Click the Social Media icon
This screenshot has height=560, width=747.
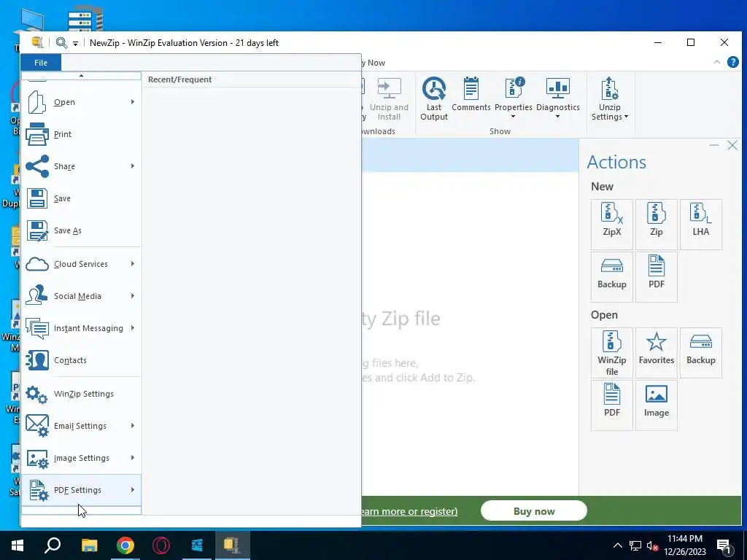pos(36,296)
